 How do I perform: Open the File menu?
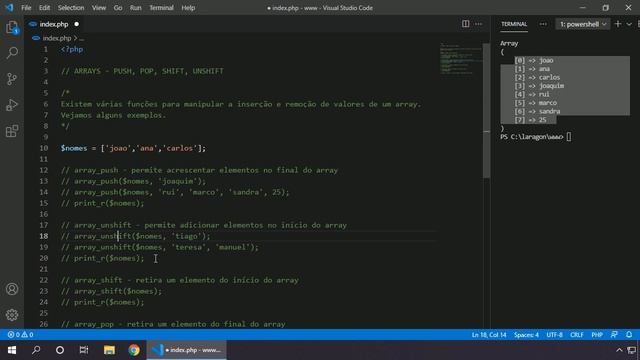(x=26, y=8)
